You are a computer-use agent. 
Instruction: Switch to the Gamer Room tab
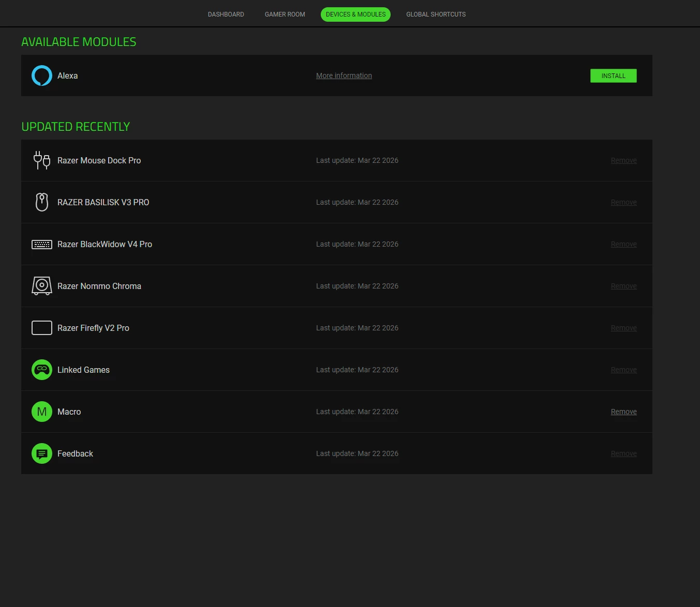pyautogui.click(x=285, y=14)
